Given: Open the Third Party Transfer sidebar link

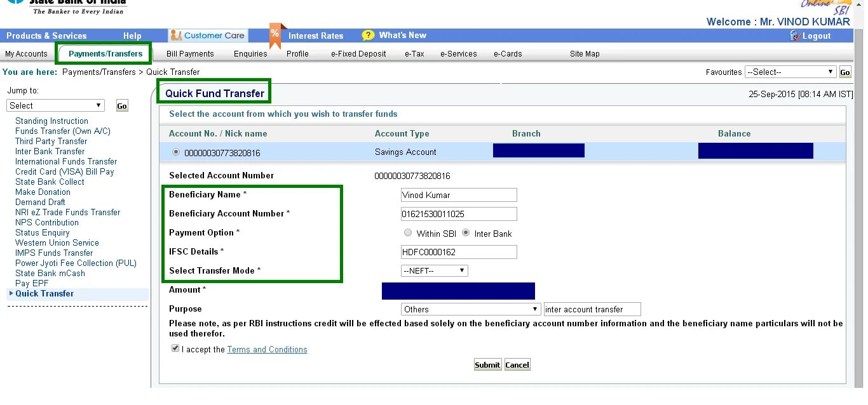Looking at the screenshot, I should (x=51, y=141).
